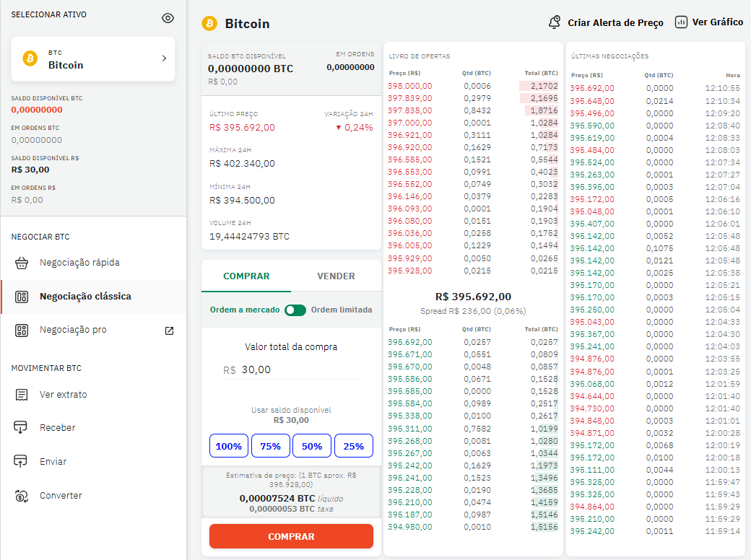
Task: Use 100% of available balance
Action: coord(229,445)
